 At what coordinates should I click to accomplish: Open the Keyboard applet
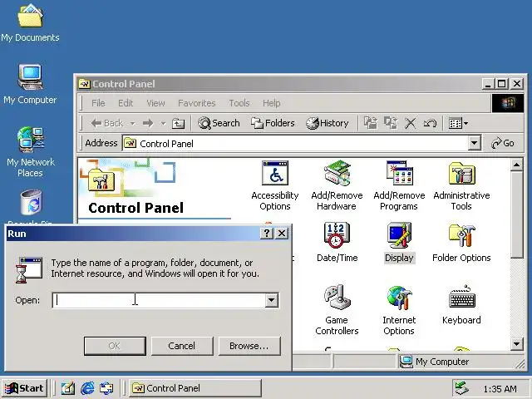(x=461, y=305)
